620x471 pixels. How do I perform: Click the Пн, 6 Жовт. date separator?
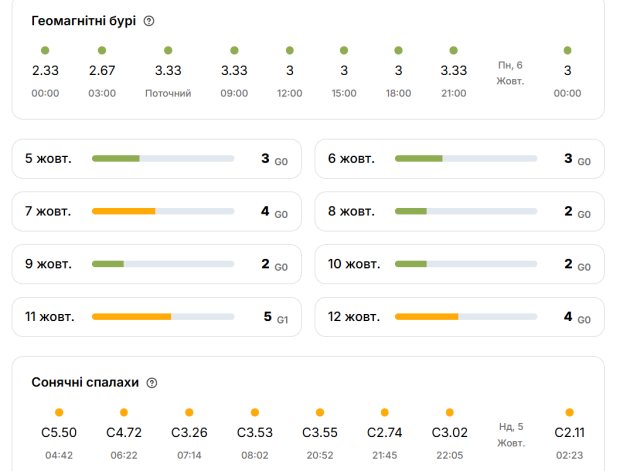click(x=511, y=72)
